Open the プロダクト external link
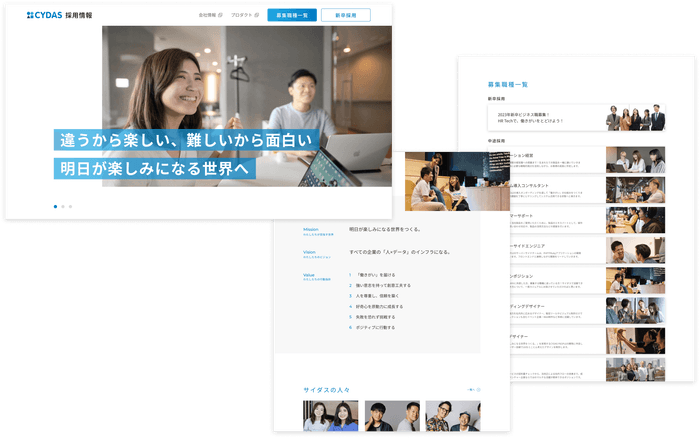 point(245,15)
